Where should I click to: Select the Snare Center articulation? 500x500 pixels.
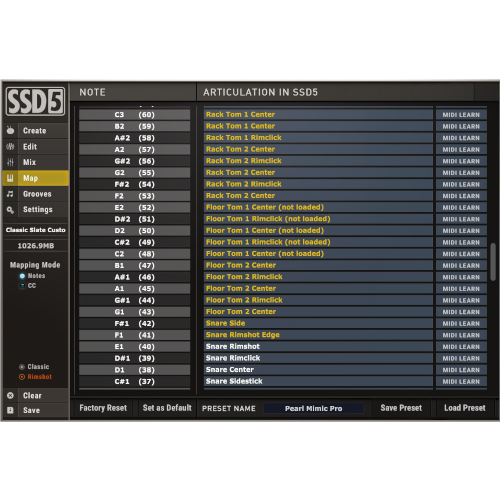(x=318, y=370)
